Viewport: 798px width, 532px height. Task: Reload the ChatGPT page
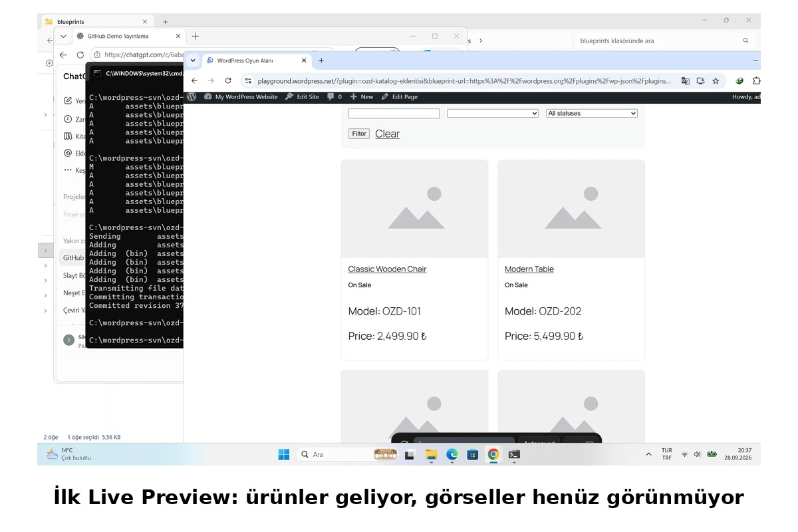[x=80, y=55]
